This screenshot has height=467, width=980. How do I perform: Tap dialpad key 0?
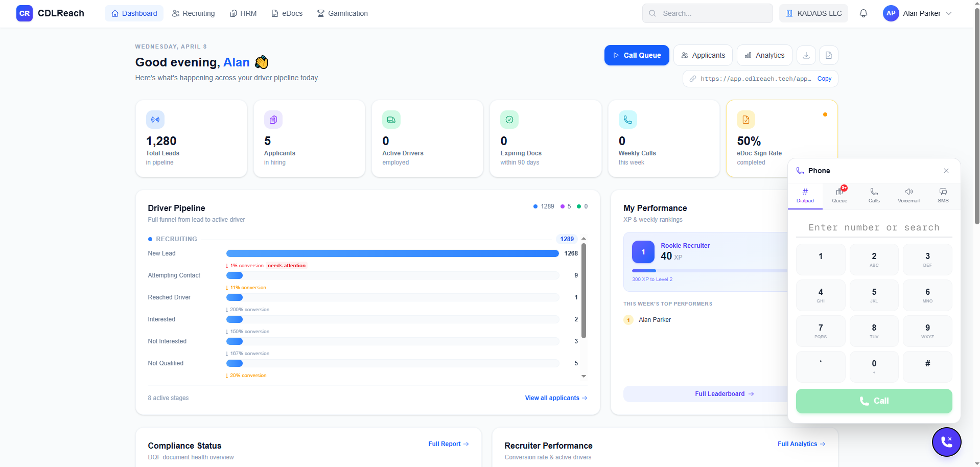tap(874, 367)
